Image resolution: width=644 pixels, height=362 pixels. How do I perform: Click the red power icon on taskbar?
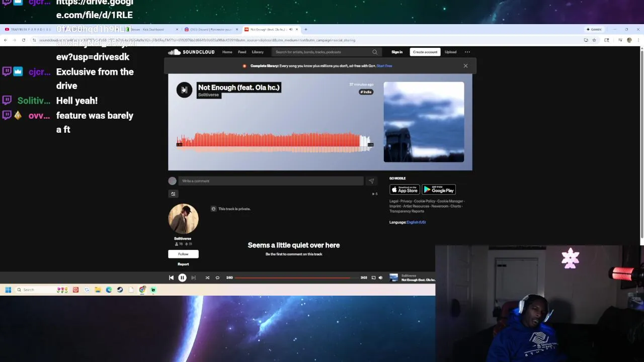tap(75, 290)
